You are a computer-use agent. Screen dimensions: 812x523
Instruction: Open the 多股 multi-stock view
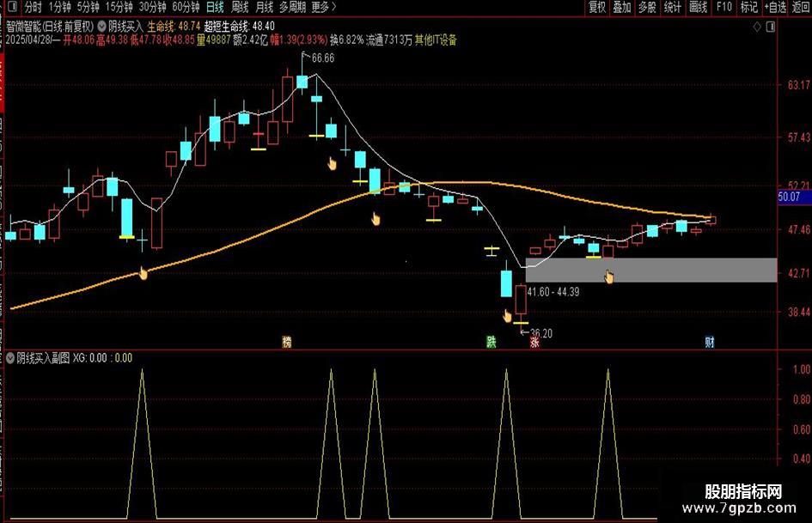click(647, 7)
